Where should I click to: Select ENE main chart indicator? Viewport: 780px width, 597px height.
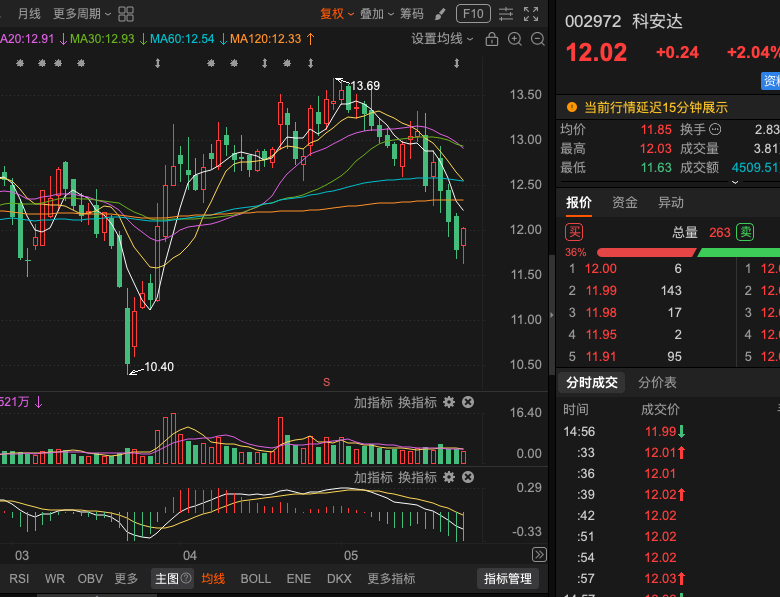click(298, 579)
